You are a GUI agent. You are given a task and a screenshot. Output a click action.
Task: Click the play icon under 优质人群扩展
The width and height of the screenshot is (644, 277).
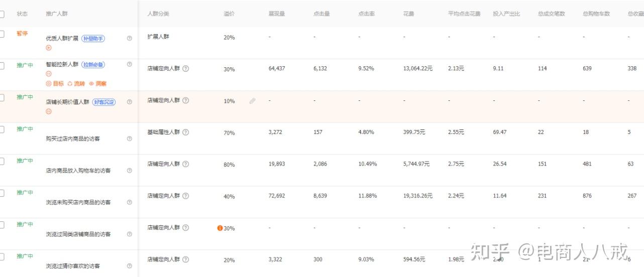pyautogui.click(x=49, y=48)
